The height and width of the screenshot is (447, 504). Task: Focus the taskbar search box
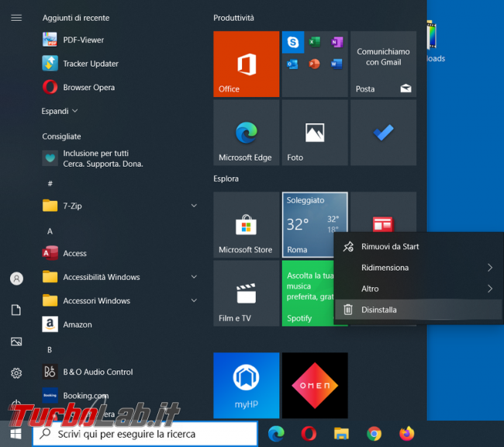[145, 434]
